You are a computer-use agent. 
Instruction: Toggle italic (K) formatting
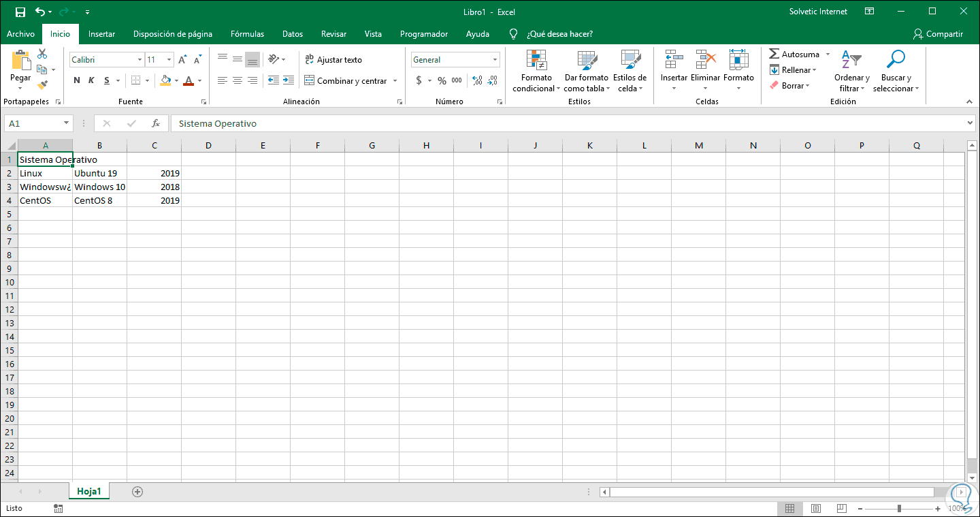point(92,80)
